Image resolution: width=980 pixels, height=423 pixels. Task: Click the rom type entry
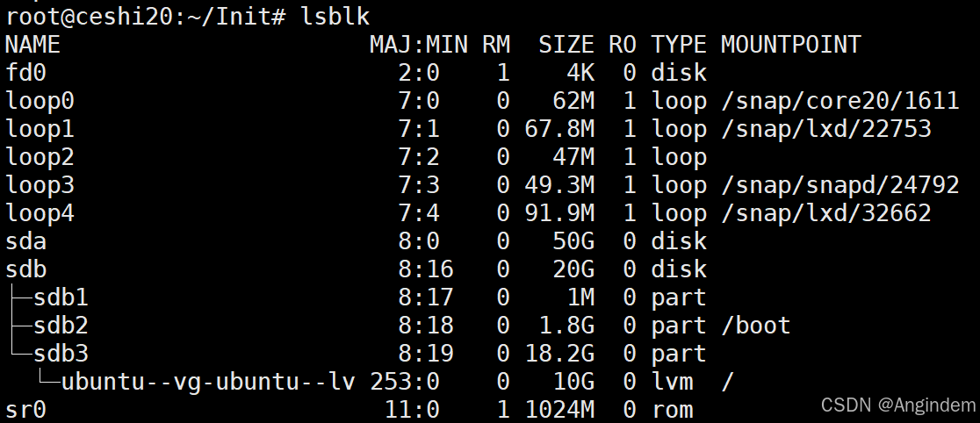pos(672,410)
